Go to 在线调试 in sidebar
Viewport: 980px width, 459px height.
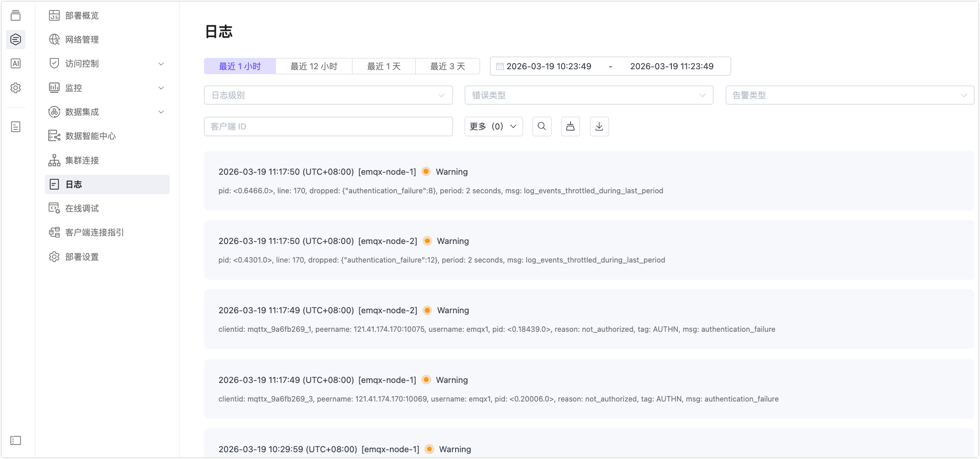tap(82, 208)
